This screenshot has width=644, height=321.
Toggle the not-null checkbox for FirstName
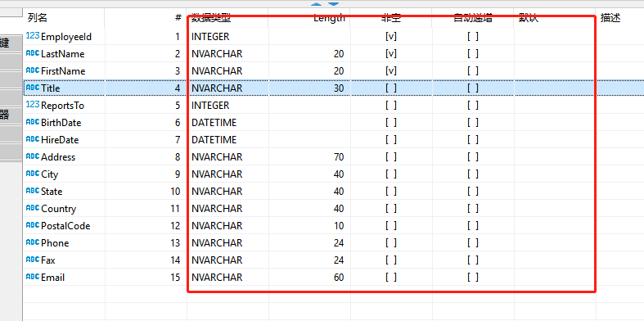click(x=391, y=71)
